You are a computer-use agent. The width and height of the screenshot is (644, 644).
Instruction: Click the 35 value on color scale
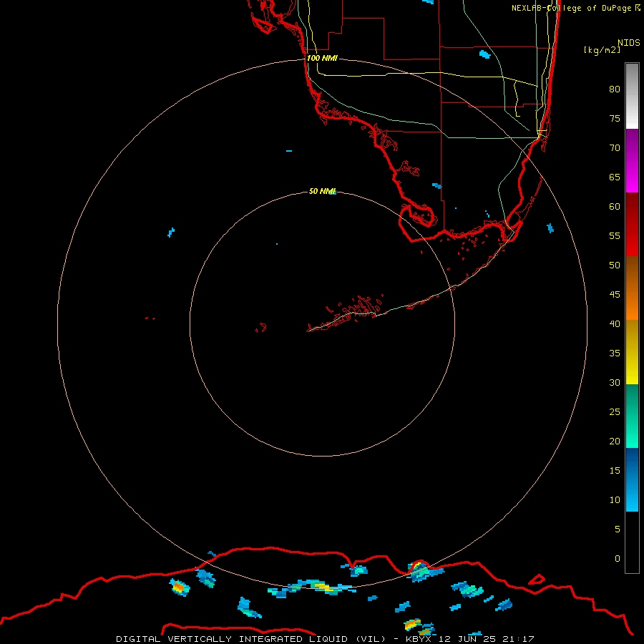coord(615,353)
